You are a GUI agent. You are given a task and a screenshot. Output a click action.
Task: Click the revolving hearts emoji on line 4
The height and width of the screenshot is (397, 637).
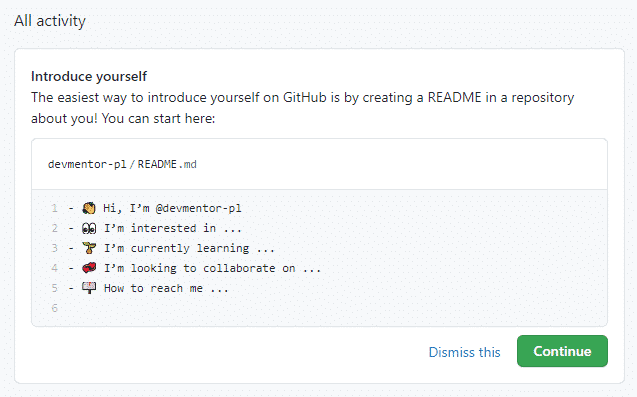pos(89,268)
